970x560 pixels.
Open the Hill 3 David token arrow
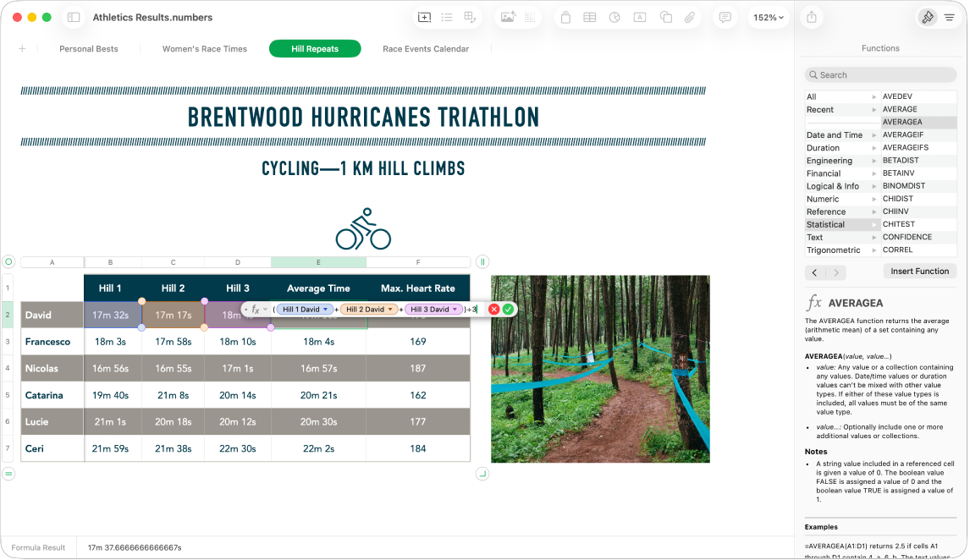click(x=455, y=310)
